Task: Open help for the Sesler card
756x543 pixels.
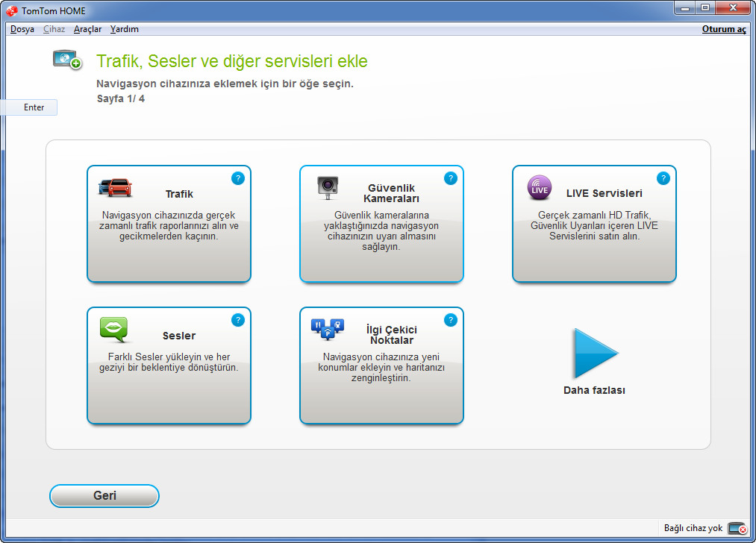Action: click(x=238, y=320)
